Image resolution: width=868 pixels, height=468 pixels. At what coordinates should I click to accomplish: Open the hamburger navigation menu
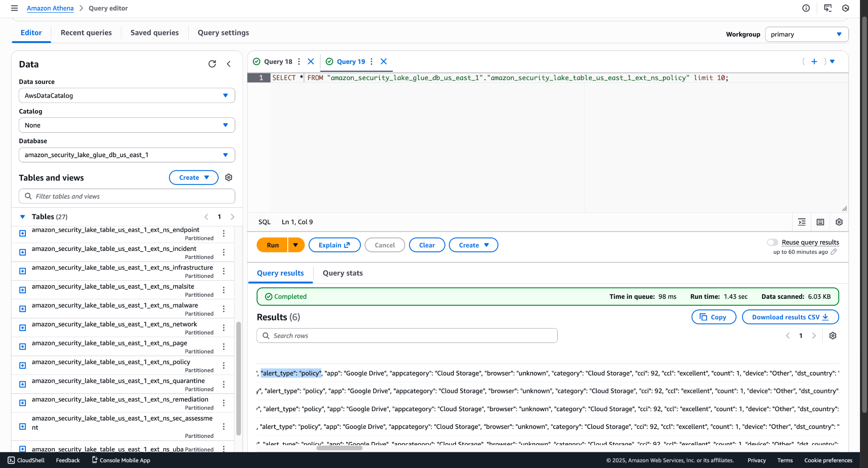pos(14,8)
